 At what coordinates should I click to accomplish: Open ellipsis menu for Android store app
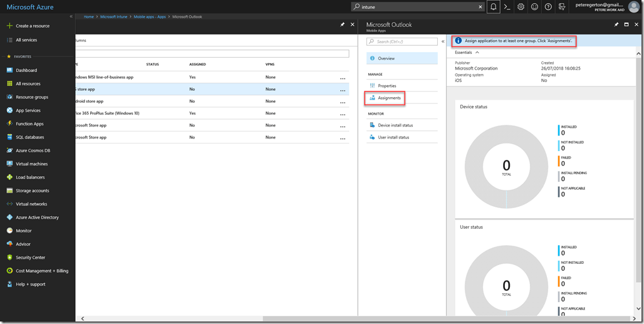click(343, 102)
